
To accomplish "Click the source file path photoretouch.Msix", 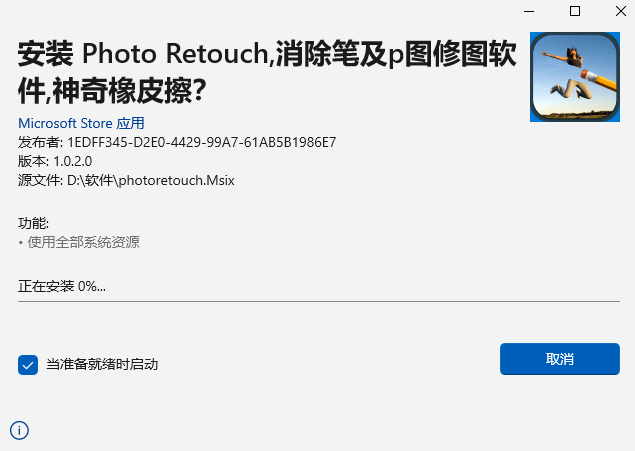I will coord(151,180).
